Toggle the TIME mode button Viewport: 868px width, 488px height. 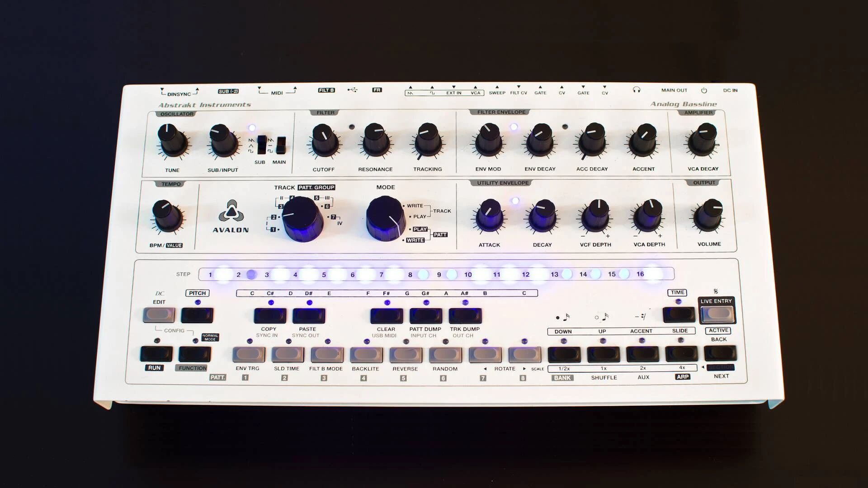pyautogui.click(x=679, y=314)
